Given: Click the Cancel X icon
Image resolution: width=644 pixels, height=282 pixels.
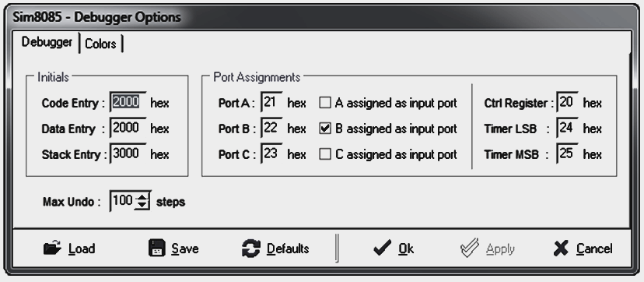Looking at the screenshot, I should click(561, 249).
